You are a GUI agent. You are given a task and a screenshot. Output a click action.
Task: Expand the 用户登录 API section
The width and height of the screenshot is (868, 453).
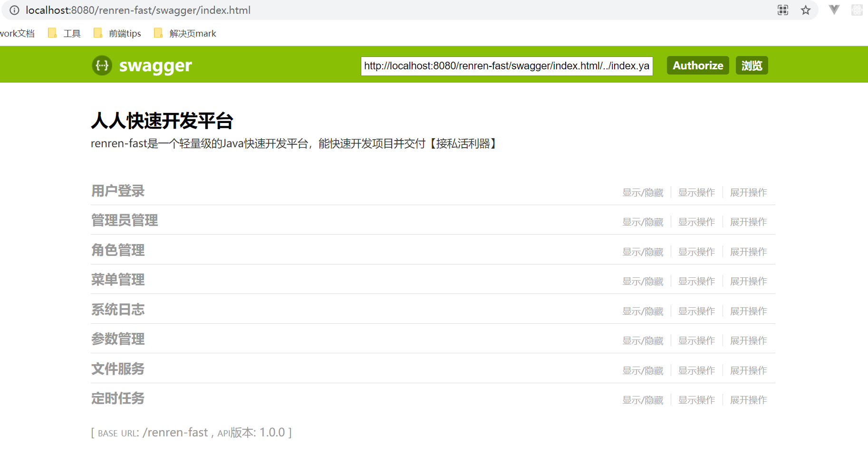118,191
